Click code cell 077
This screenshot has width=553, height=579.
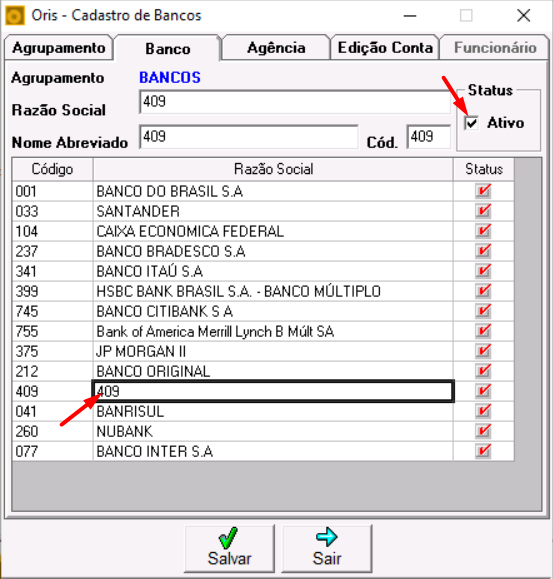(x=52, y=451)
